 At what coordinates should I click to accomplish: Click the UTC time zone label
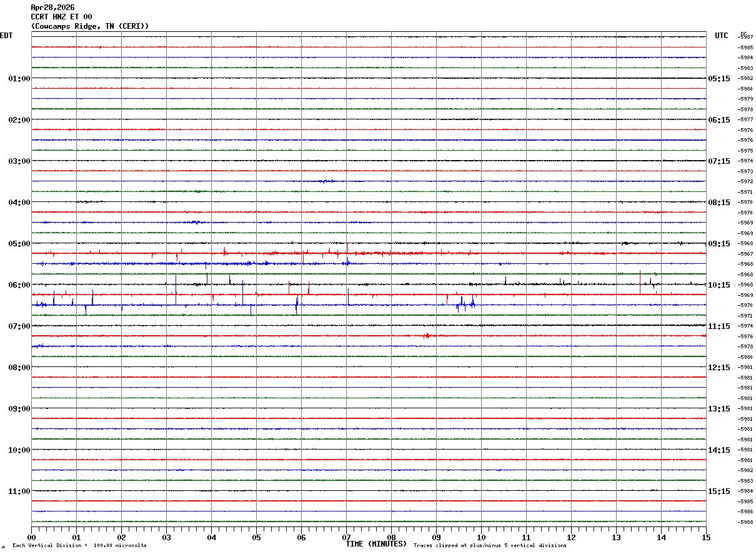[x=722, y=36]
